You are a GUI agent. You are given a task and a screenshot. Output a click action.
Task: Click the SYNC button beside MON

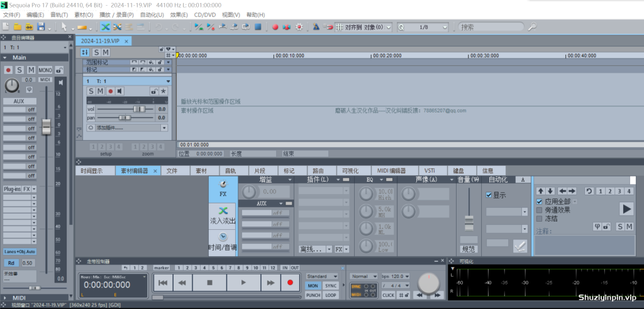tap(331, 286)
